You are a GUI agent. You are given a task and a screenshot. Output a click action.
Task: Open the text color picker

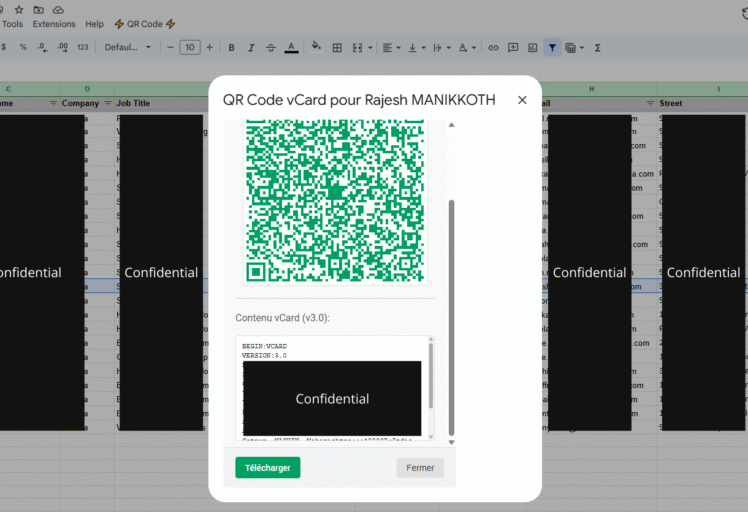pyautogui.click(x=291, y=47)
